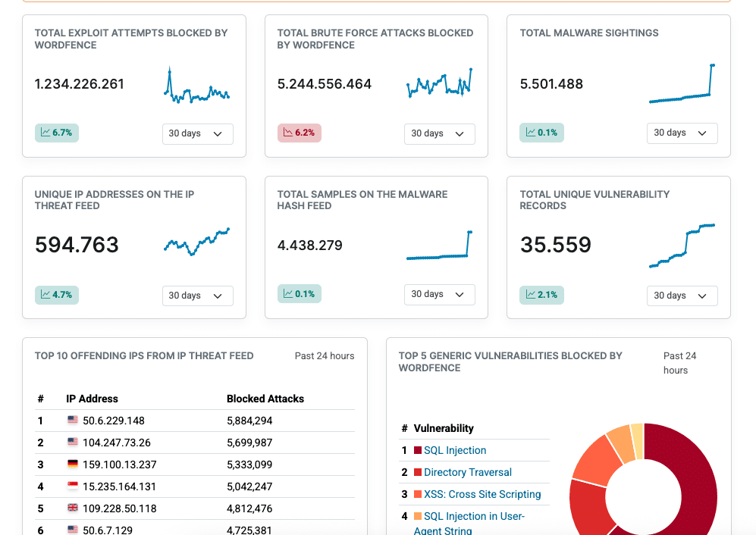Click the red 6.2% brute force trend badge

[300, 133]
